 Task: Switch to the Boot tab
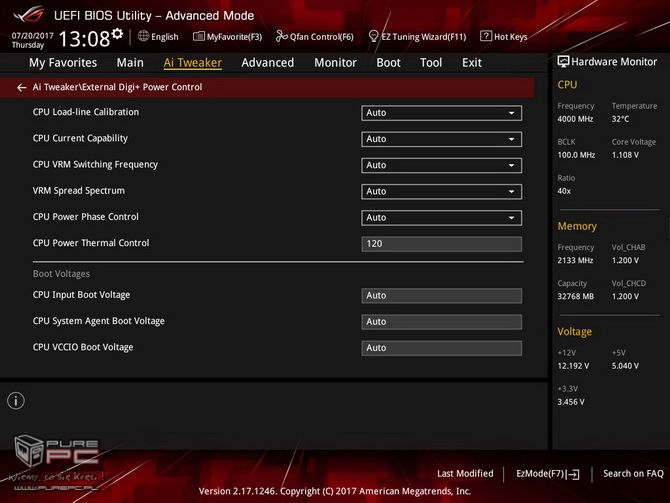tap(388, 63)
